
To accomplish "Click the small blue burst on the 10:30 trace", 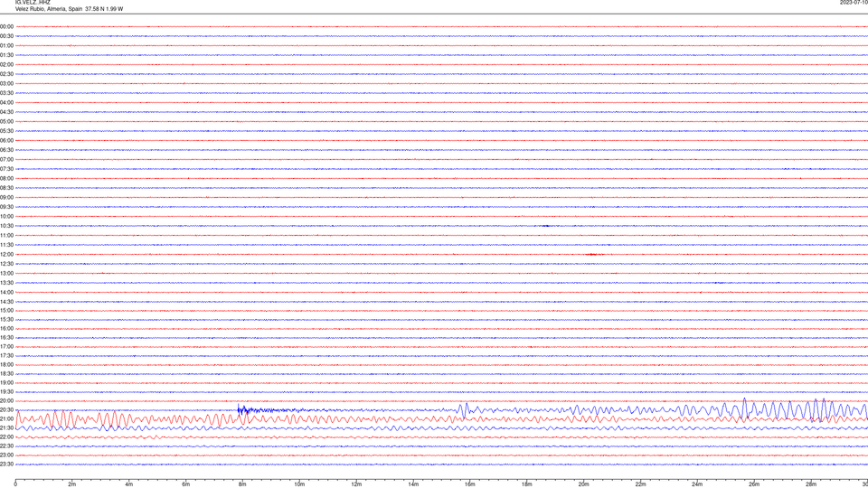I will point(545,226).
